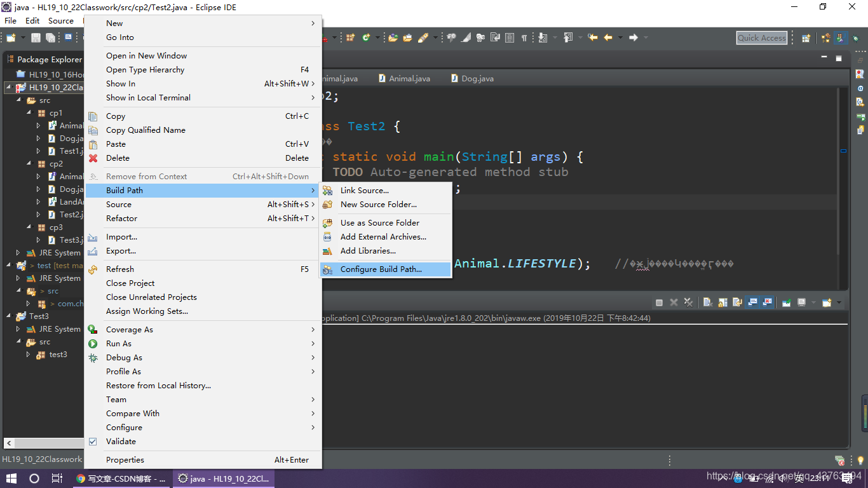This screenshot has width=868, height=488.
Task: Click the Forward navigation arrow in toolbar
Action: coord(633,38)
